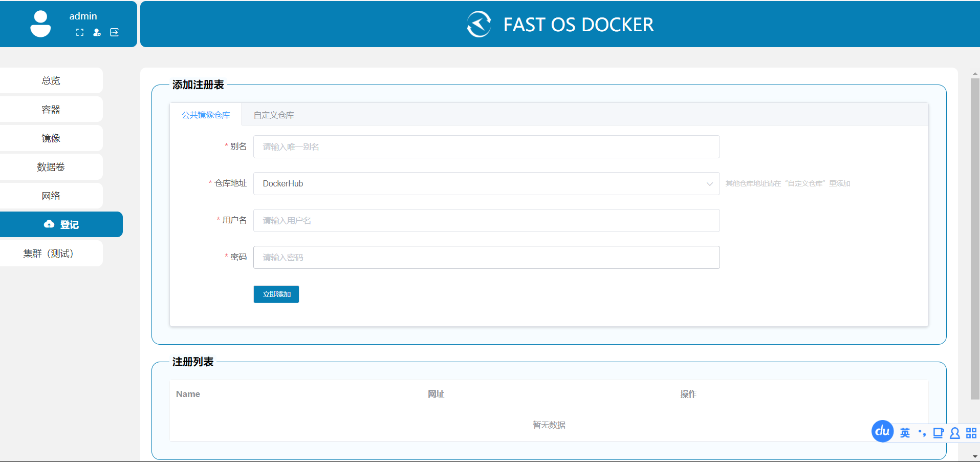Focus the 密码 input field
Screen dimensions: 980x462
pos(486,258)
